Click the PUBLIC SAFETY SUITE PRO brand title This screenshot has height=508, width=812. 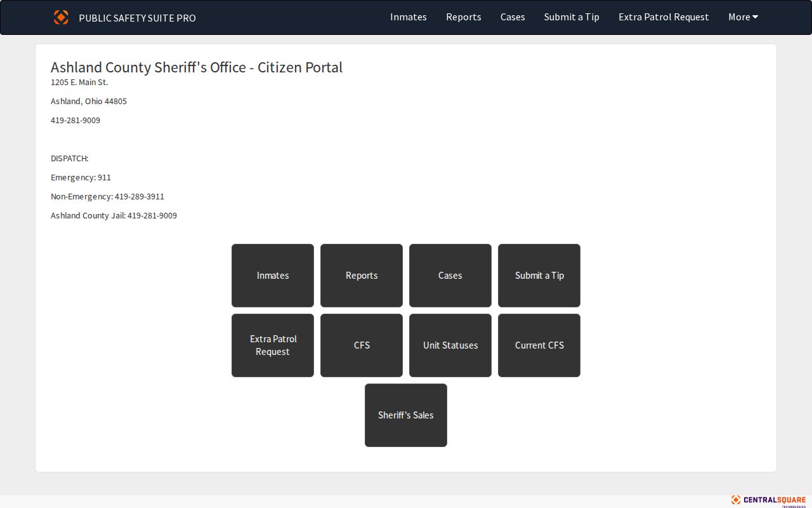tap(137, 18)
